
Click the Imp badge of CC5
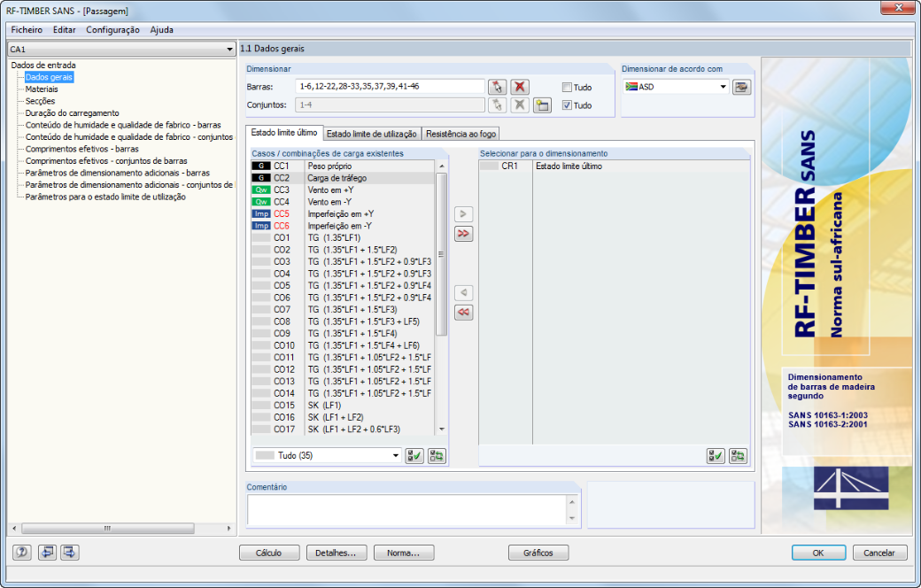coord(261,213)
